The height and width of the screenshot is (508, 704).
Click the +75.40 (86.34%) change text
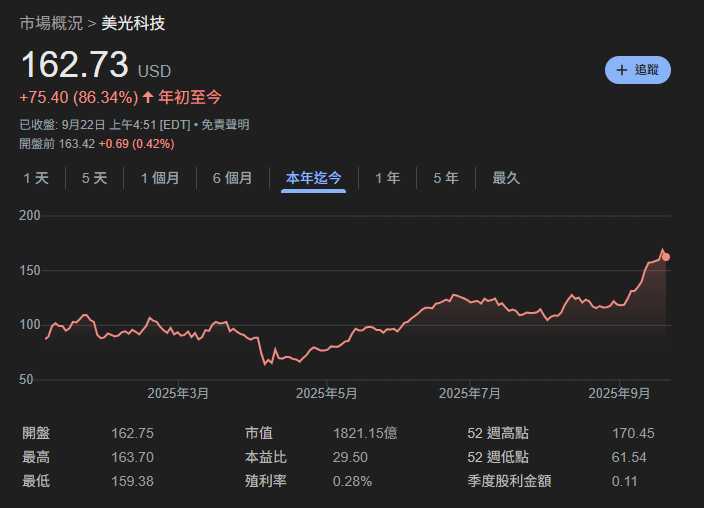79,97
